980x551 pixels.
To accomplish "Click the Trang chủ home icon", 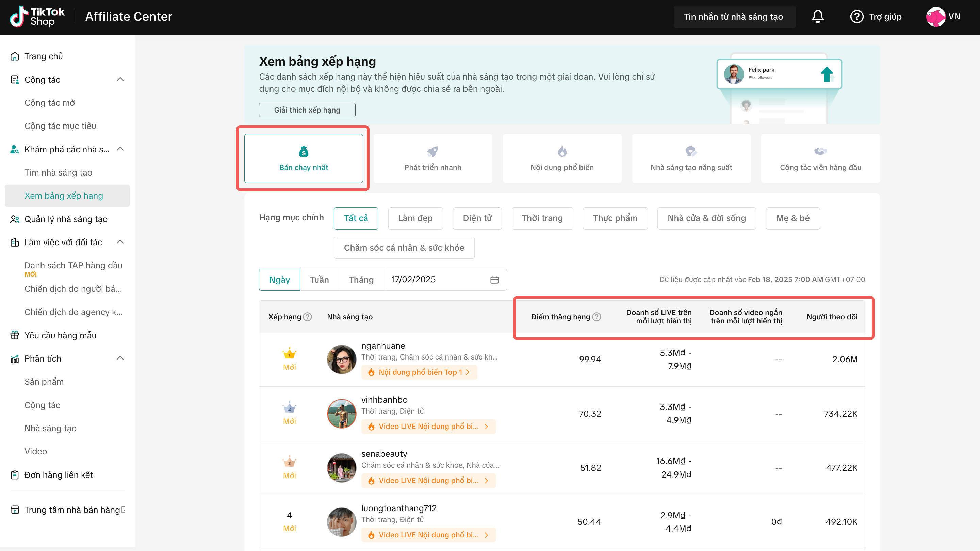I will [15, 56].
